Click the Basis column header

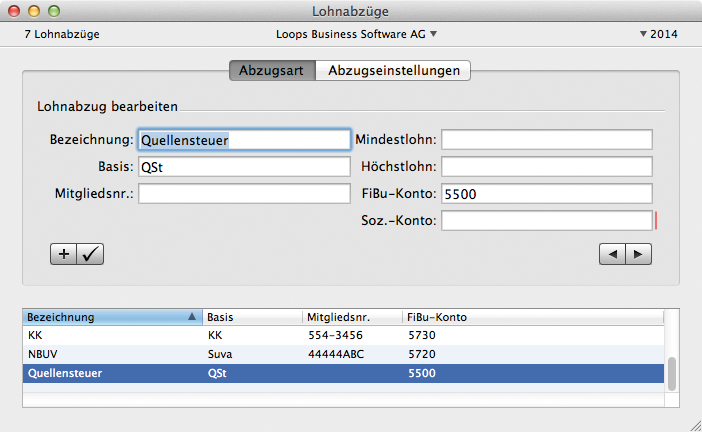[x=251, y=317]
